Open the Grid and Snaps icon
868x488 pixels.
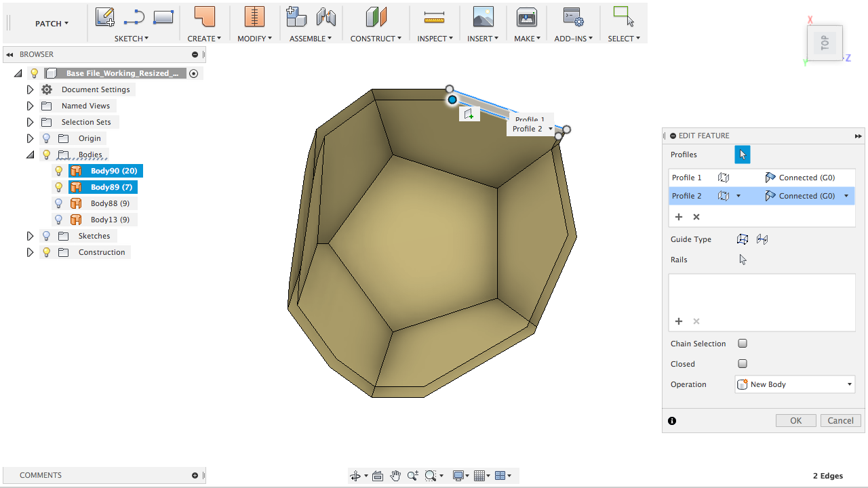[480, 476]
